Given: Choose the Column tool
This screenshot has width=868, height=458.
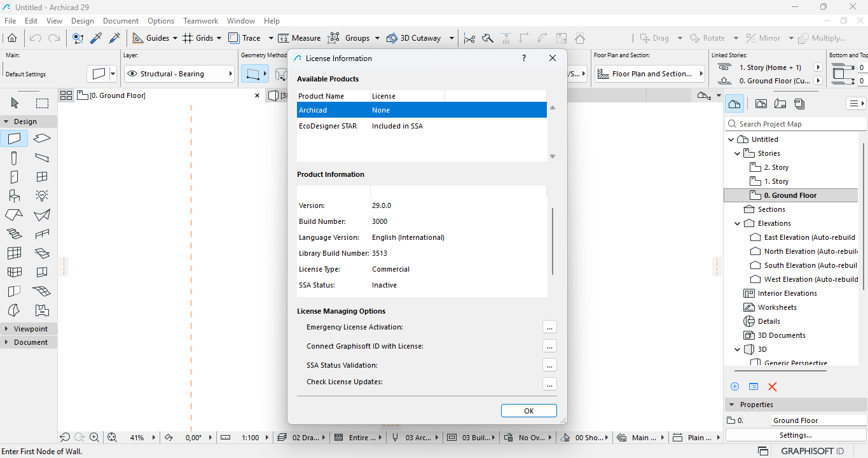Looking at the screenshot, I should point(14,158).
